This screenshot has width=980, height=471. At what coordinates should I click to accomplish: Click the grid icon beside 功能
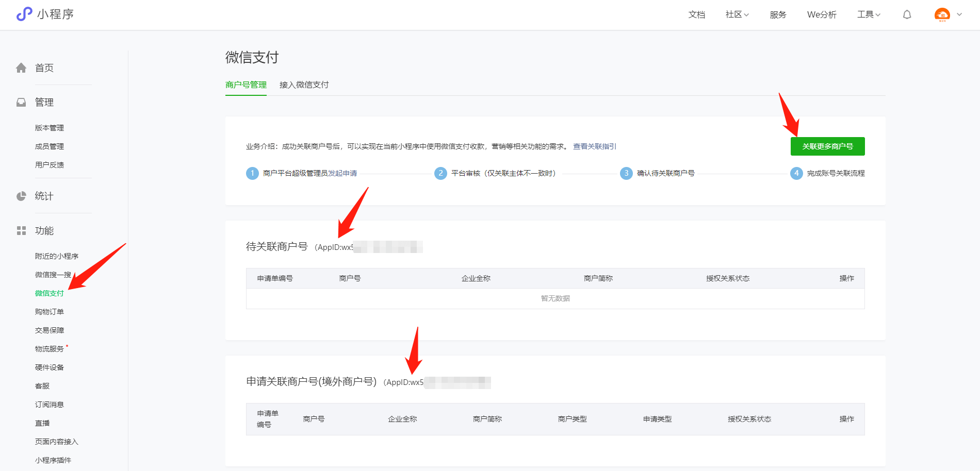tap(21, 231)
